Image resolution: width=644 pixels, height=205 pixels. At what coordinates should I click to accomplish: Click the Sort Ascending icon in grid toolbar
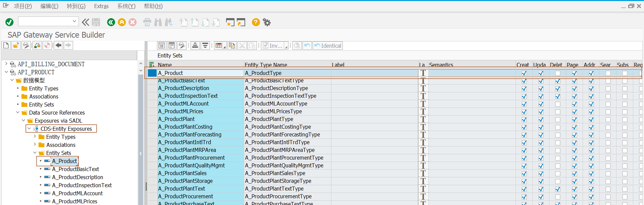(x=195, y=46)
